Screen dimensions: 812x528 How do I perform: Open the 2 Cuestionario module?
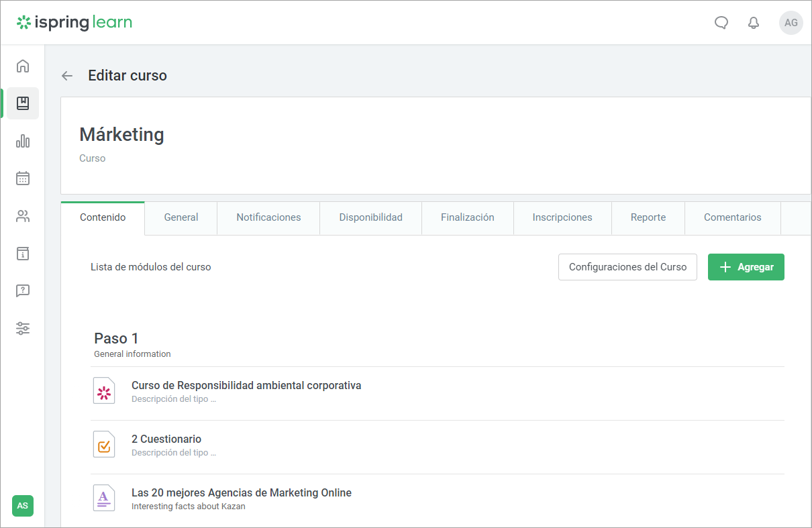pyautogui.click(x=166, y=439)
